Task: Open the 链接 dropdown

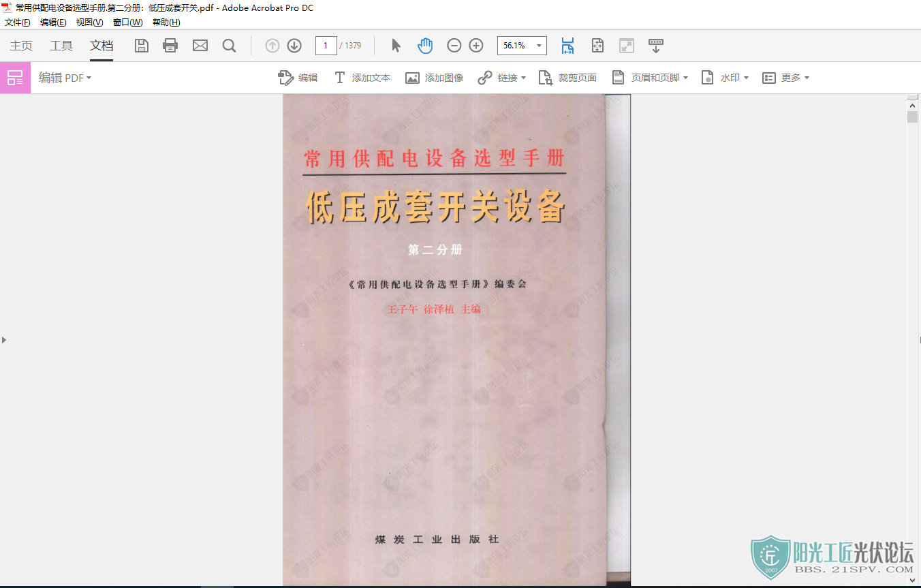Action: point(502,78)
